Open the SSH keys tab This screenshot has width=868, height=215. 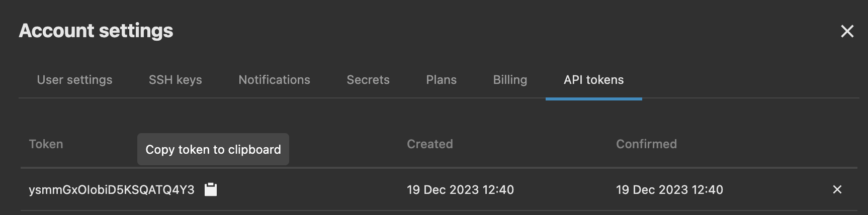(x=175, y=80)
